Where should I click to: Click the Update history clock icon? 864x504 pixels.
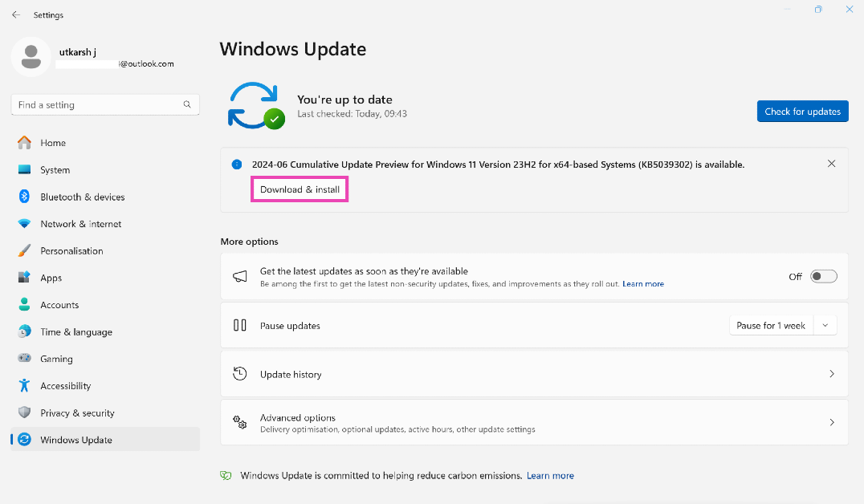pos(240,374)
